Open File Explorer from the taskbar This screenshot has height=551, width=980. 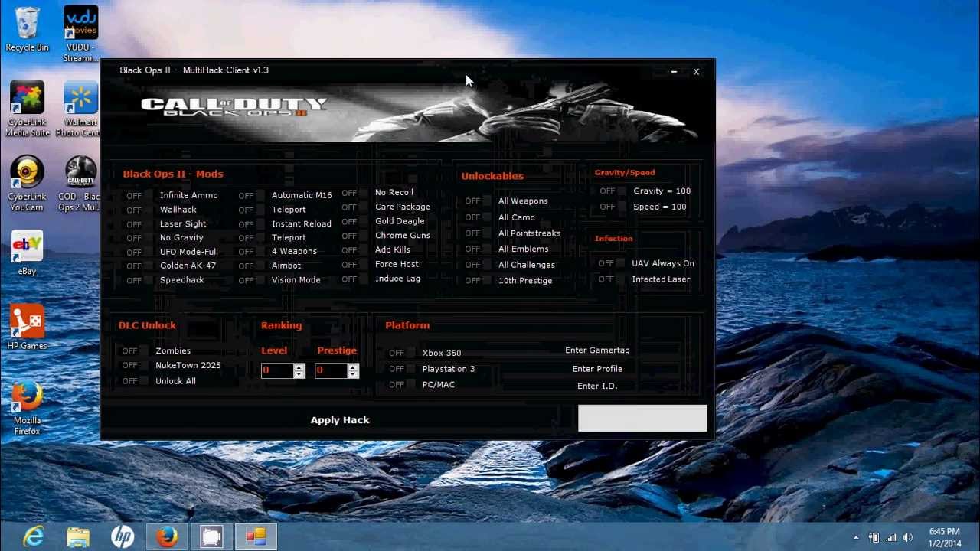[77, 537]
